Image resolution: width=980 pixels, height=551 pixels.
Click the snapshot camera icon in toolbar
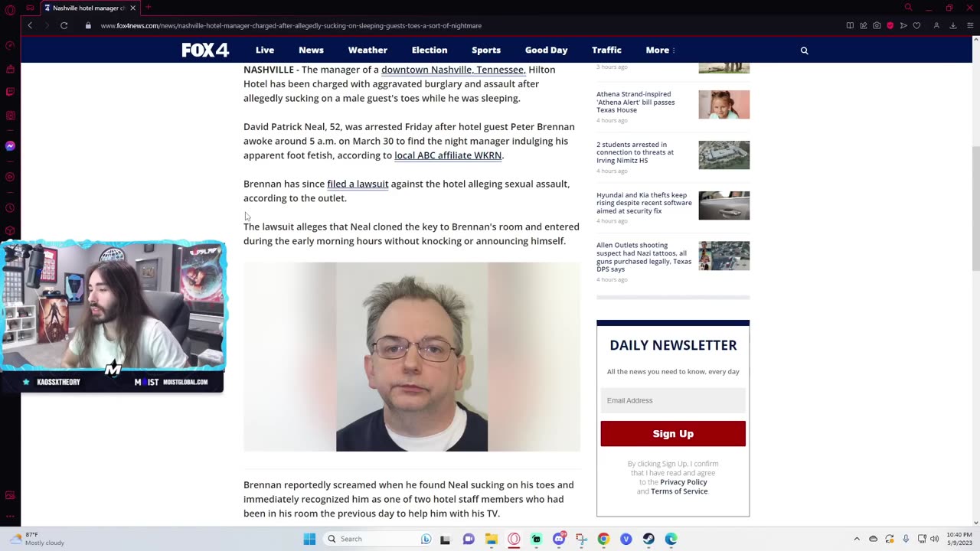877,25
